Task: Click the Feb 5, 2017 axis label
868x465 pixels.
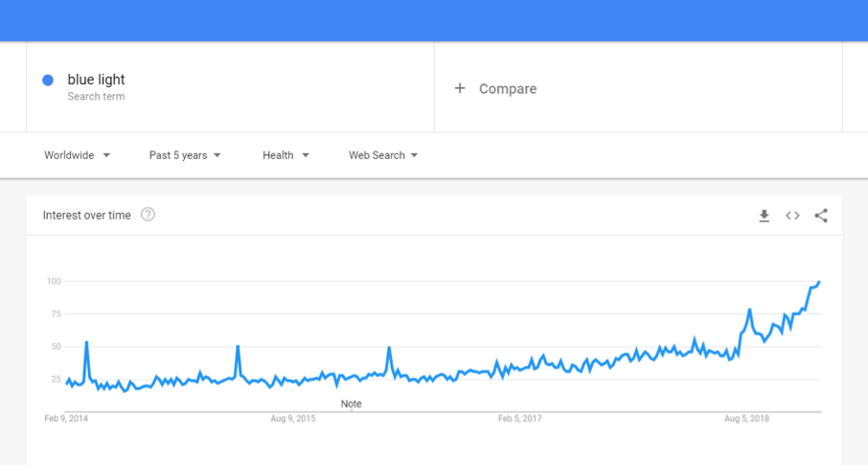Action: tap(520, 418)
